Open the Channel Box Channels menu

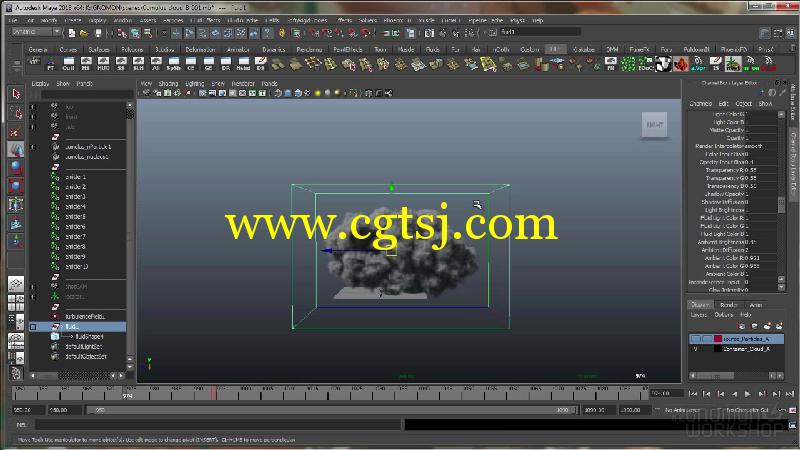(701, 104)
